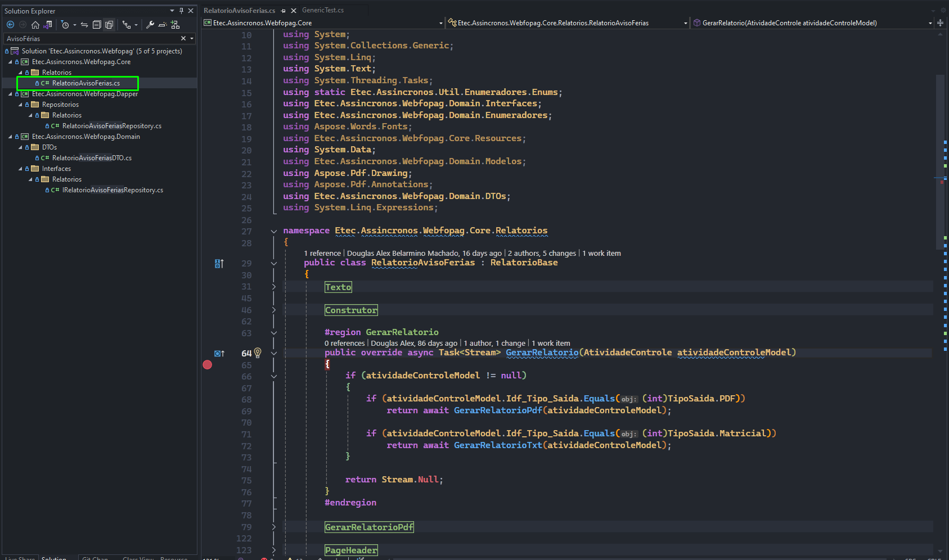Collapse the Etec.Assincronos.Webfopag.Domain project
This screenshot has width=949, height=560.
[x=10, y=137]
